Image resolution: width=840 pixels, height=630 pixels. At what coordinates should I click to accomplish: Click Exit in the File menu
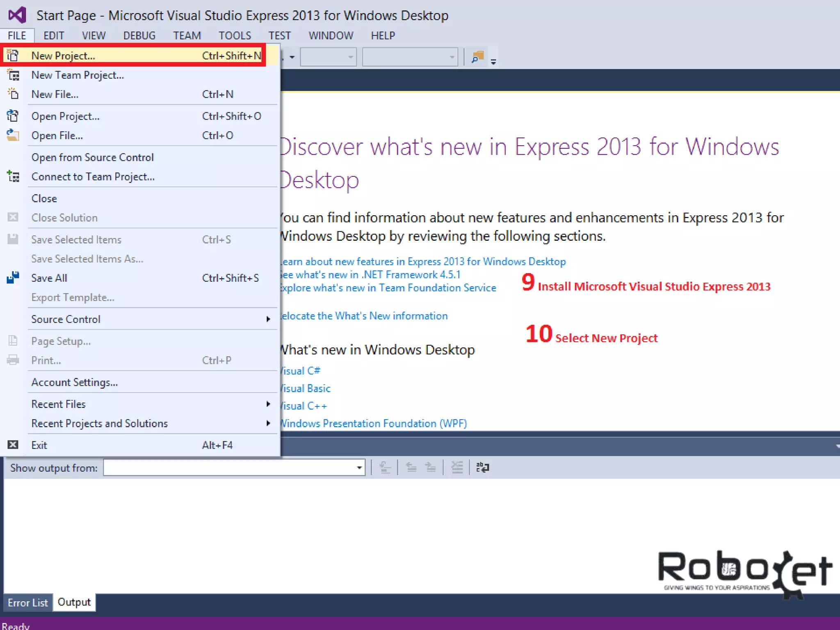pos(39,445)
